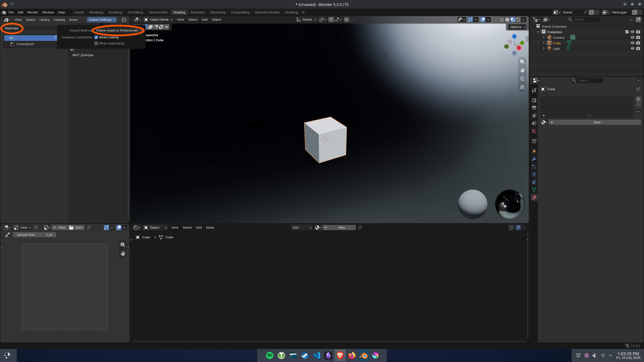
Task: Open the Import Method dropdown
Action: point(119,31)
